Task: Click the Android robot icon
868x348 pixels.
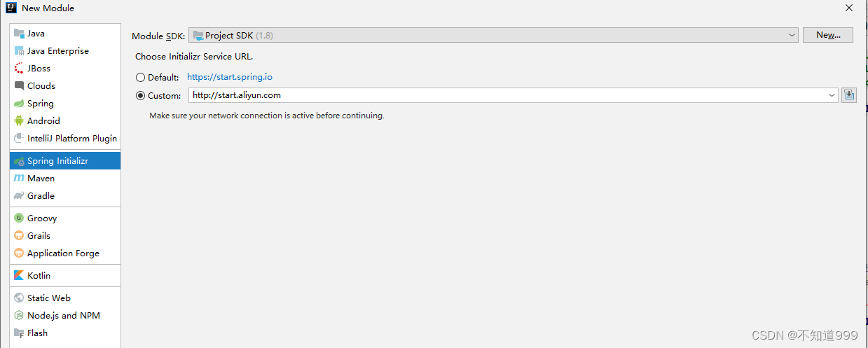Action: [19, 121]
